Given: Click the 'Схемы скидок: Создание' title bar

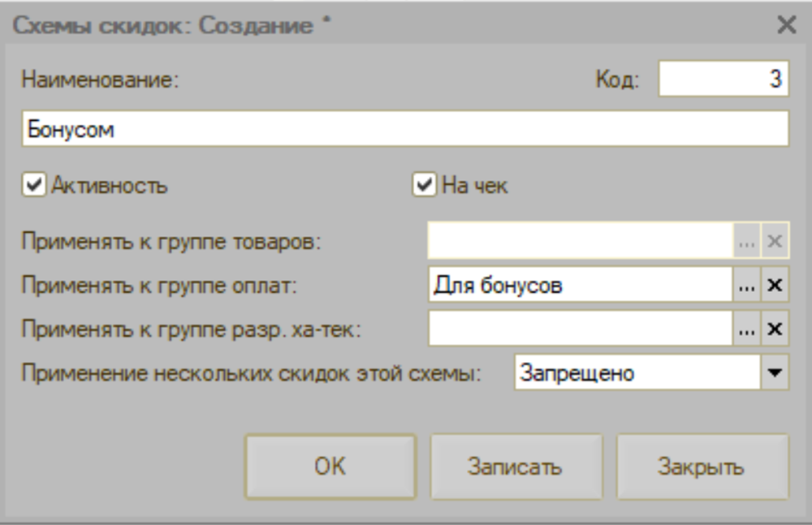Looking at the screenshot, I should tap(325, 25).
